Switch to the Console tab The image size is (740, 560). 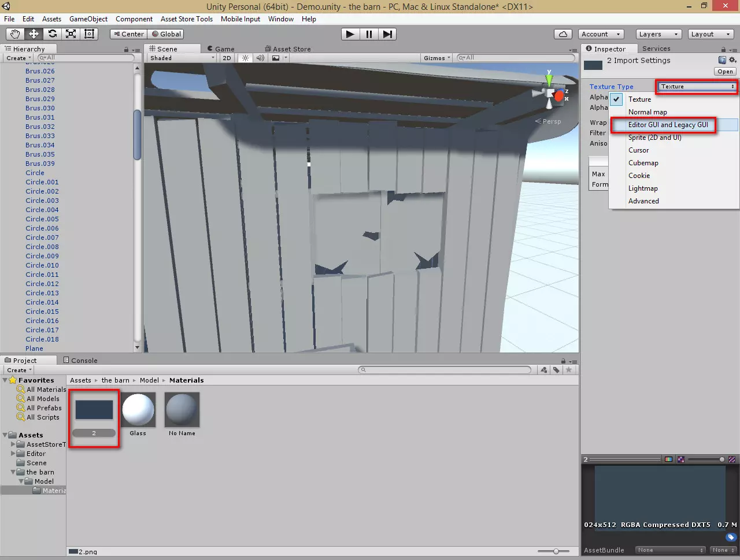pos(80,360)
